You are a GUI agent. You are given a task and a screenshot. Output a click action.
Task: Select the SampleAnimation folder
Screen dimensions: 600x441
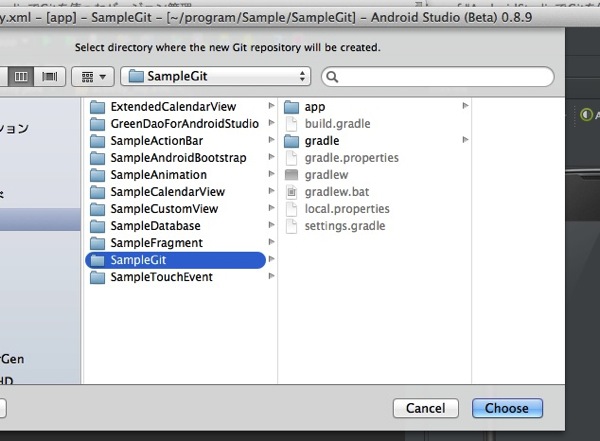158,175
